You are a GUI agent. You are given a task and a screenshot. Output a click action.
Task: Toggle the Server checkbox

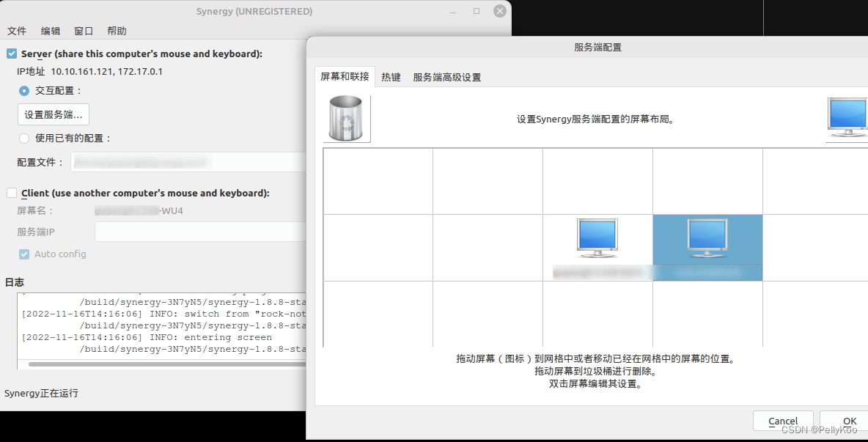12,54
